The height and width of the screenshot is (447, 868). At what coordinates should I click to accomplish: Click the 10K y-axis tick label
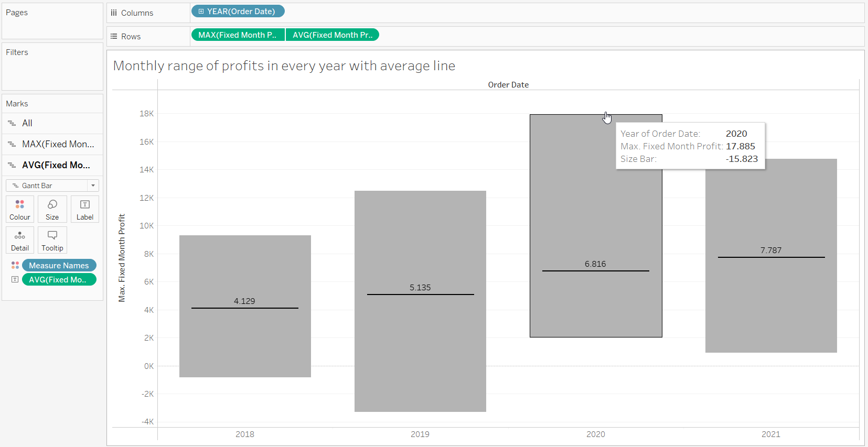[147, 225]
